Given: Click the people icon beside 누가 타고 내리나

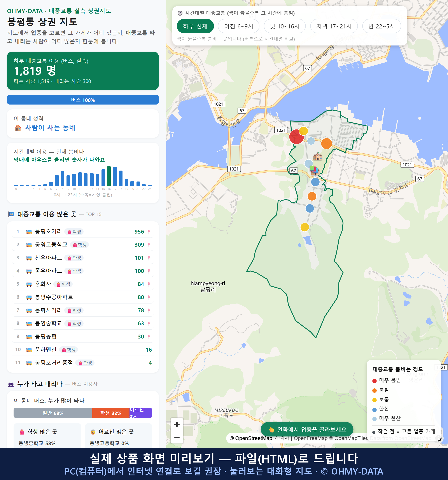Looking at the screenshot, I should [11, 384].
